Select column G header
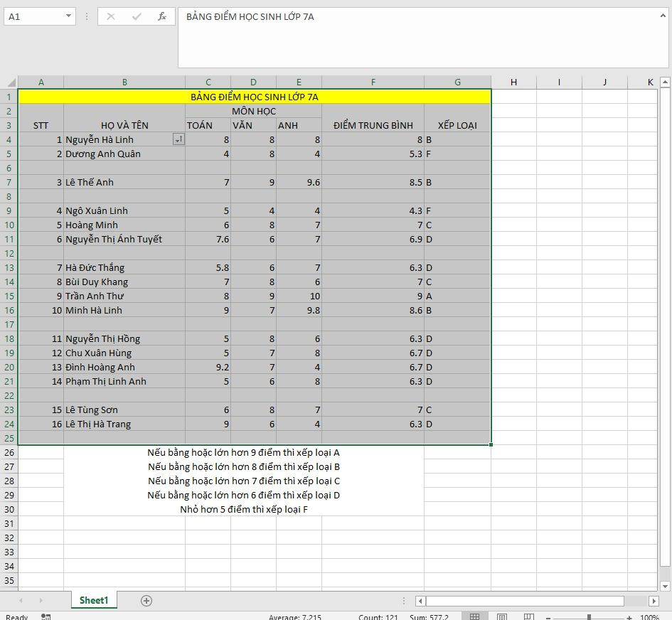 point(458,82)
